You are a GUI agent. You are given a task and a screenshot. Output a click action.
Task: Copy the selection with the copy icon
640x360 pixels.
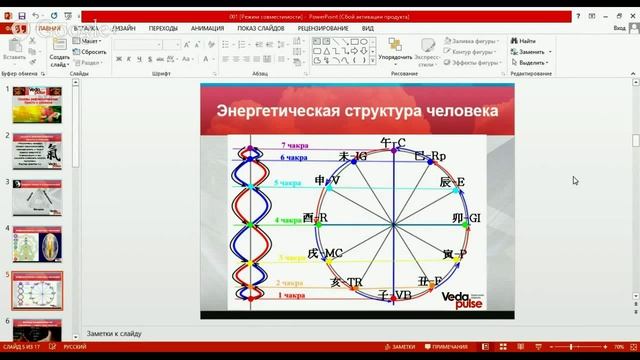coord(32,51)
